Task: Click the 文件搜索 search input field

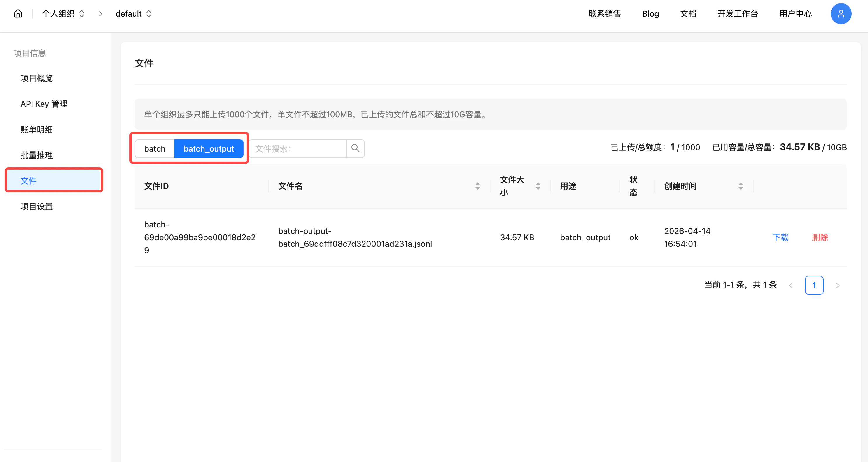Action: coord(297,148)
